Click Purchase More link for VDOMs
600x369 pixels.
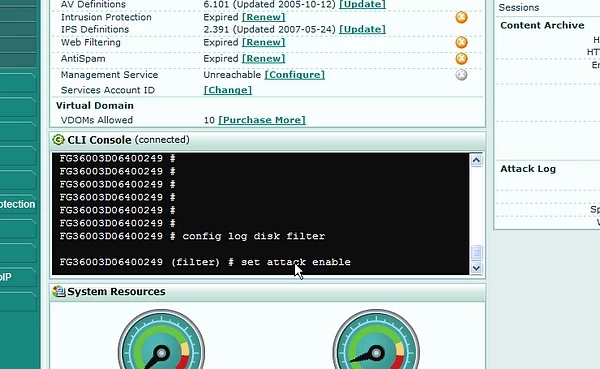[262, 120]
